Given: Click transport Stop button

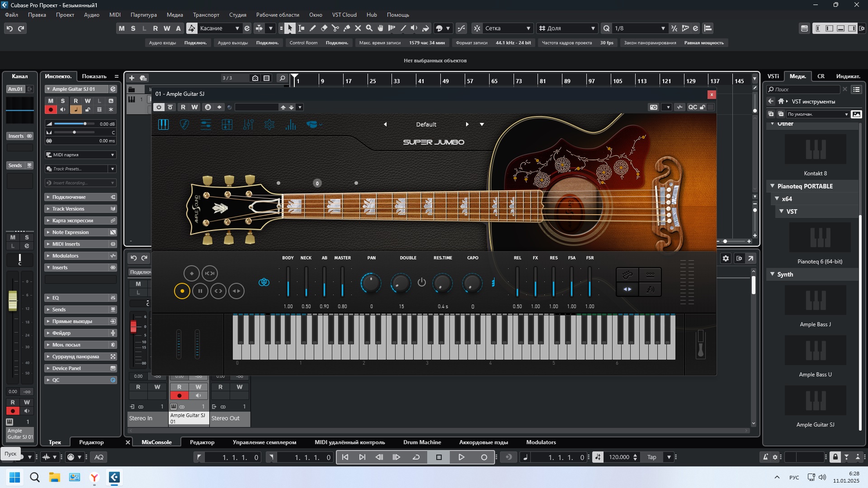Looking at the screenshot, I should coord(439,457).
